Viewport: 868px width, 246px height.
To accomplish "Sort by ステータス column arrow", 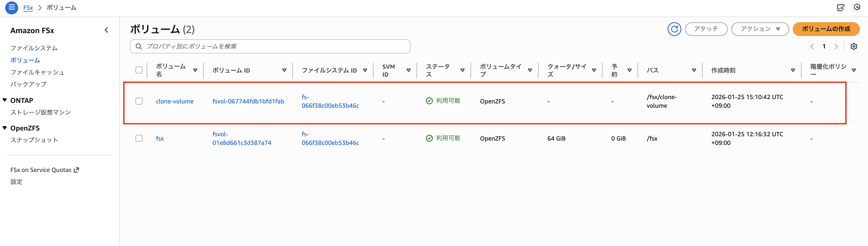I will pos(462,70).
